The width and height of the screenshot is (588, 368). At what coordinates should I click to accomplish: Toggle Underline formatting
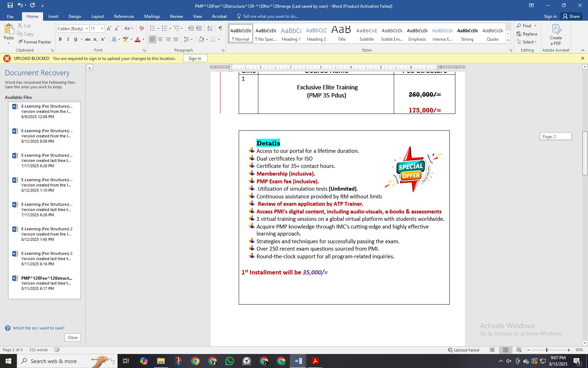point(75,39)
